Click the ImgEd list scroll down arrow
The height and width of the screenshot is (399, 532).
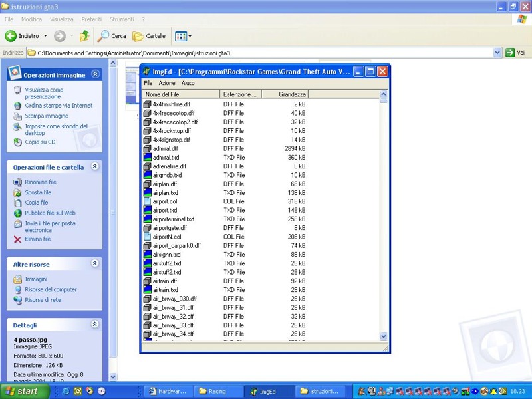point(384,336)
